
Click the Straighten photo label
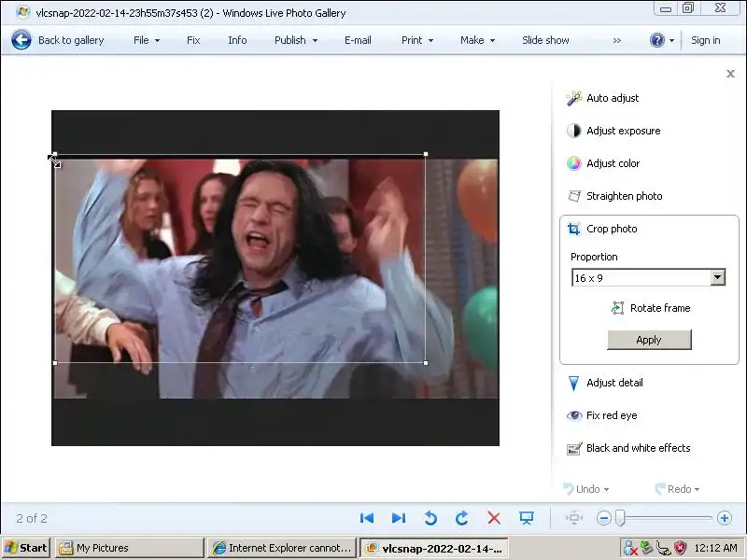click(624, 196)
